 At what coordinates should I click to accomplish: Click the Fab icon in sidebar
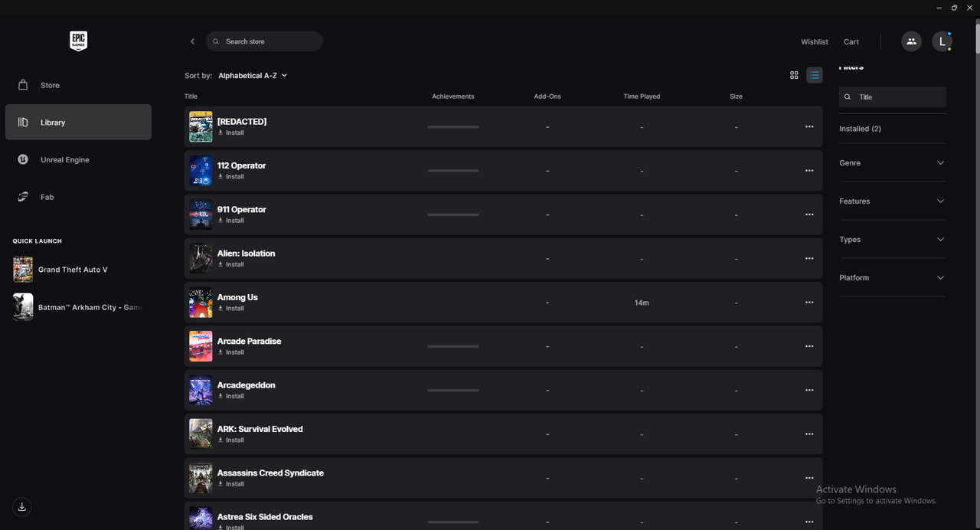click(23, 197)
